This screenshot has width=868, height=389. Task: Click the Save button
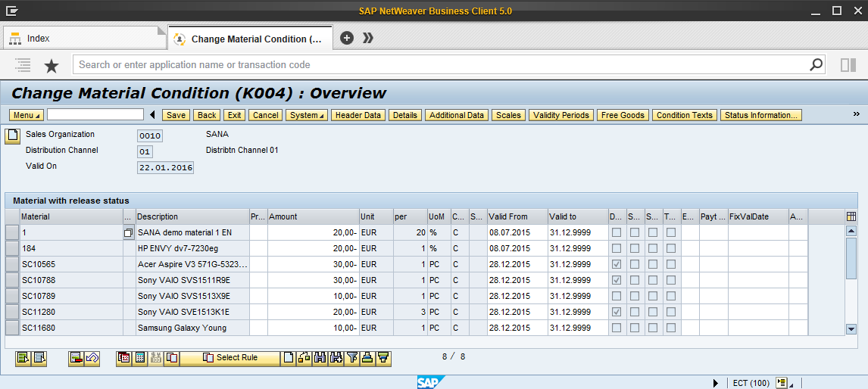click(x=176, y=115)
